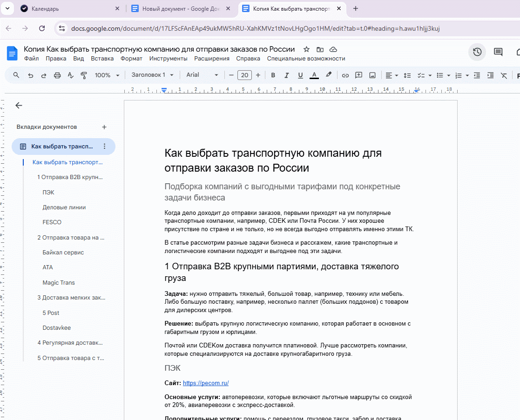The image size is (520, 420).
Task: Check cloud save status icon
Action: 333,49
